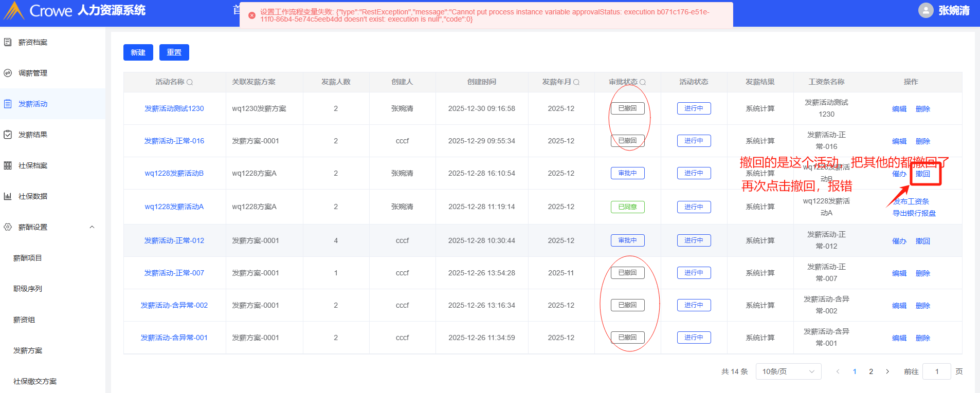The width and height of the screenshot is (980, 393).
Task: Click 编辑 for 发薪活动-含异常-001 row
Action: (899, 338)
